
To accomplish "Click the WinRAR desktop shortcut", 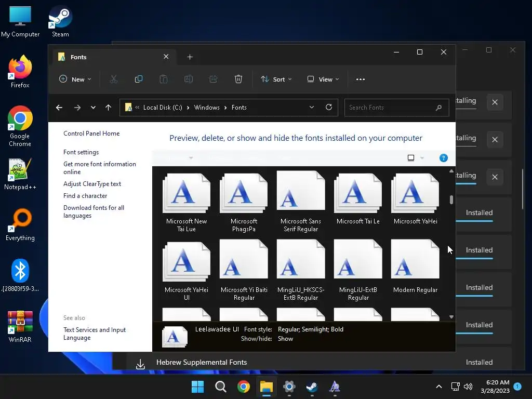I will coord(20,326).
